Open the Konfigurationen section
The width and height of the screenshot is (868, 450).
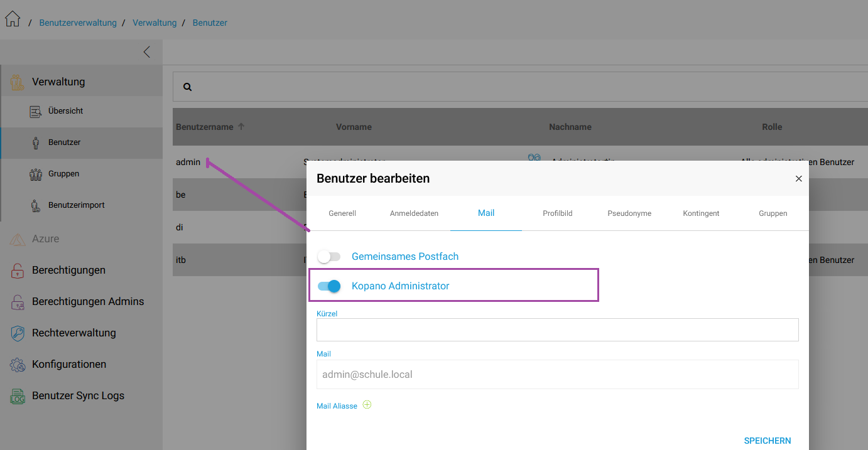[x=68, y=365]
